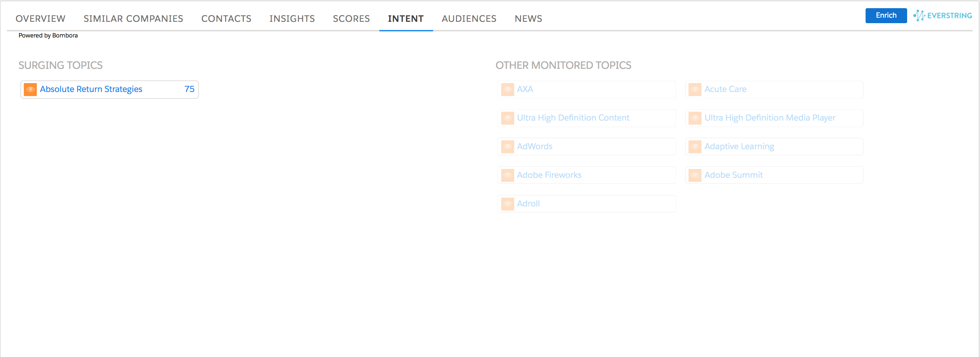Toggle the eye icon next to AXA
The width and height of the screenshot is (980, 357).
click(507, 90)
